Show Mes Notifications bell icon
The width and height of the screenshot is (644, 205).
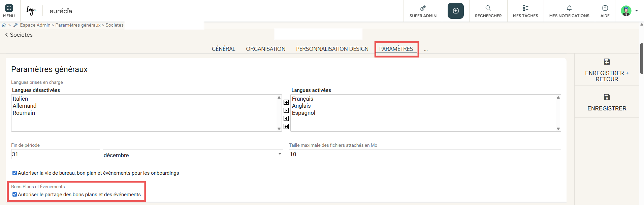569,8
